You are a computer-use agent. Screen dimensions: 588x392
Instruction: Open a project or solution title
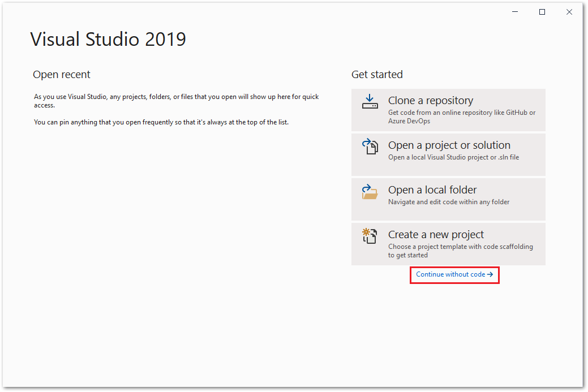pyautogui.click(x=449, y=145)
